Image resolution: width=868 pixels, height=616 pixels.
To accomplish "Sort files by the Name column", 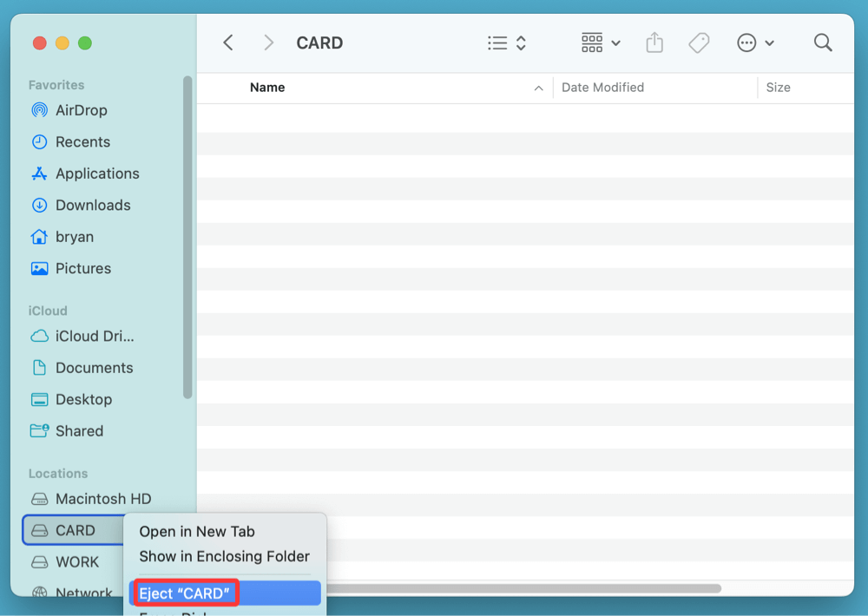I will click(x=267, y=87).
